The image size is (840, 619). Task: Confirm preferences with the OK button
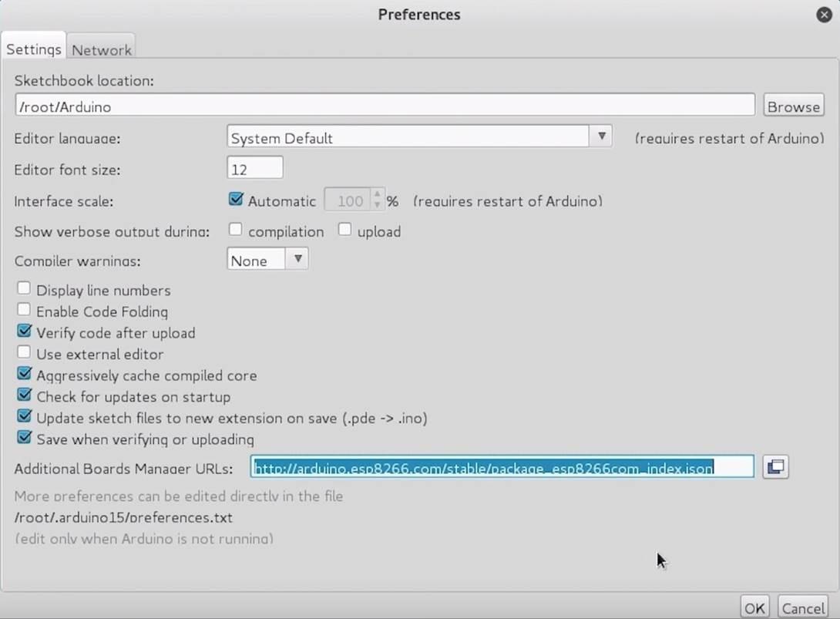(x=754, y=607)
